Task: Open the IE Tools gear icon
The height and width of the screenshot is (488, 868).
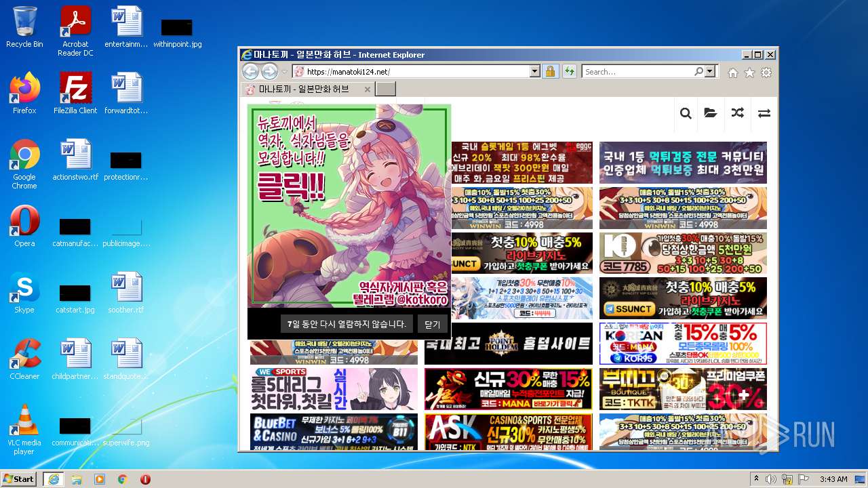Action: pos(766,73)
